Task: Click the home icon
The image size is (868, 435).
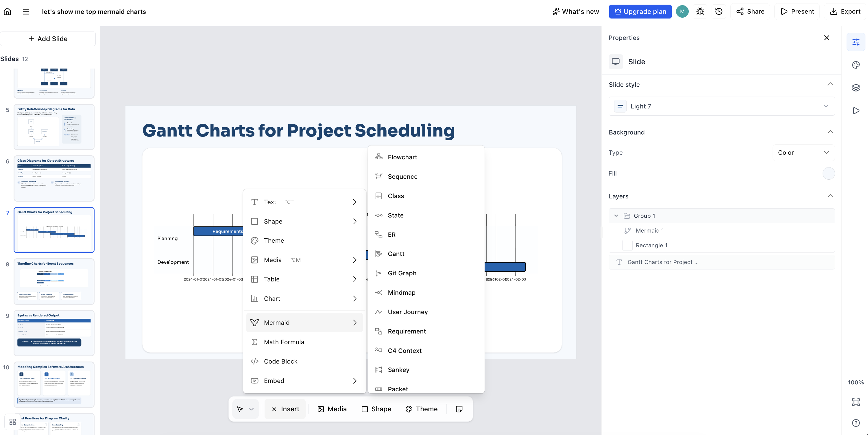Action: (8, 12)
